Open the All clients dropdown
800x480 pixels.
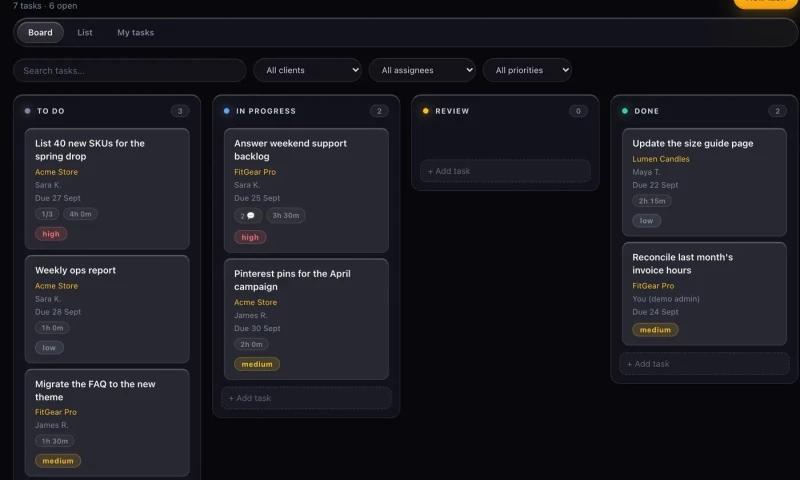click(x=308, y=70)
